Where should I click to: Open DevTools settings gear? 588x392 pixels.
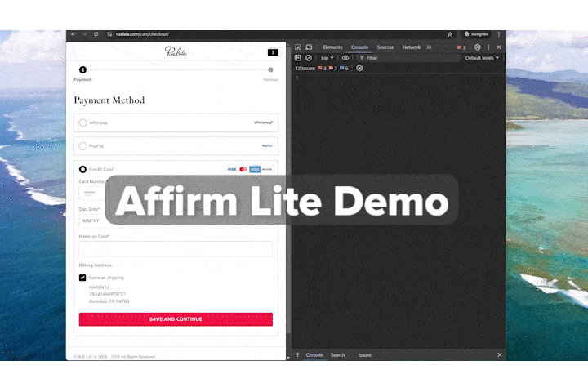tap(477, 47)
